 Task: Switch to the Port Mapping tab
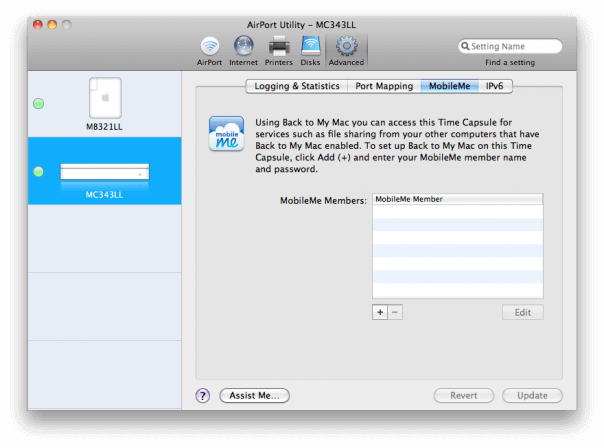pos(384,86)
